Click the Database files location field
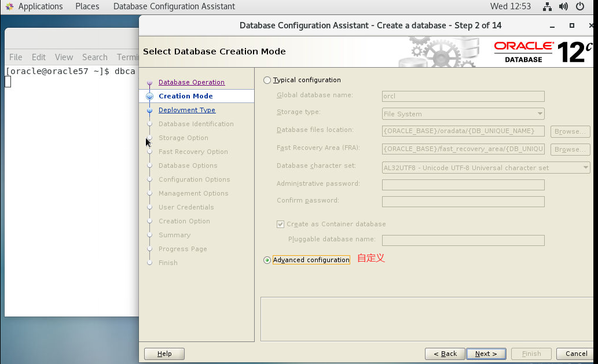598x364 pixels. 463,131
